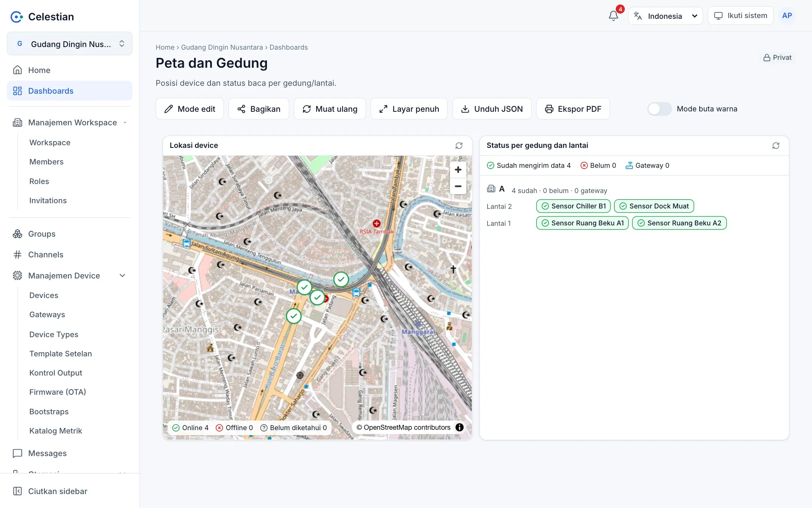The width and height of the screenshot is (812, 508).
Task: Click the Channels hash icon
Action: click(17, 255)
